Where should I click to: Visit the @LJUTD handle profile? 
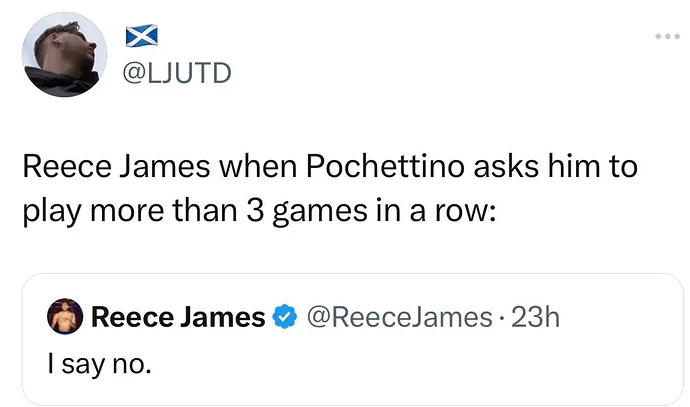pyautogui.click(x=176, y=73)
